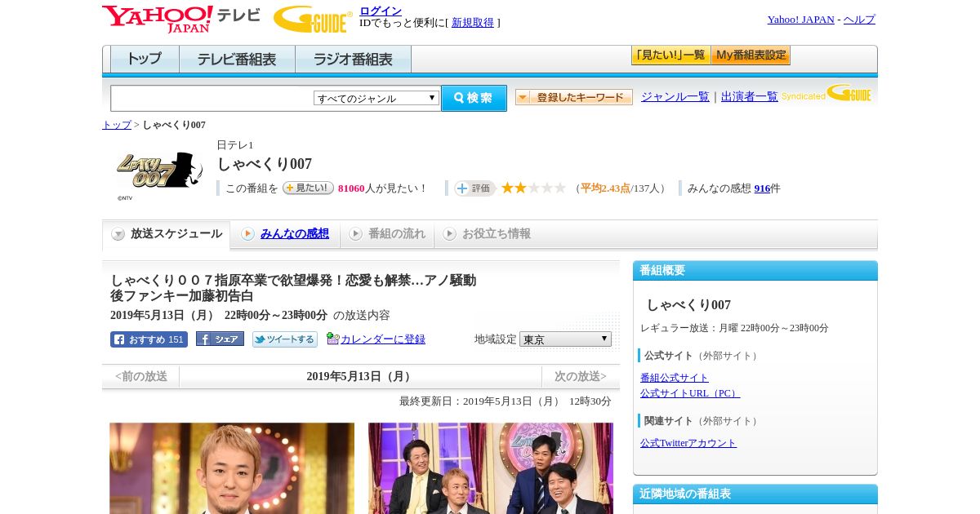Click the arrow icon beside 放送スケジュール
Image resolution: width=980 pixels, height=514 pixels.
[118, 234]
